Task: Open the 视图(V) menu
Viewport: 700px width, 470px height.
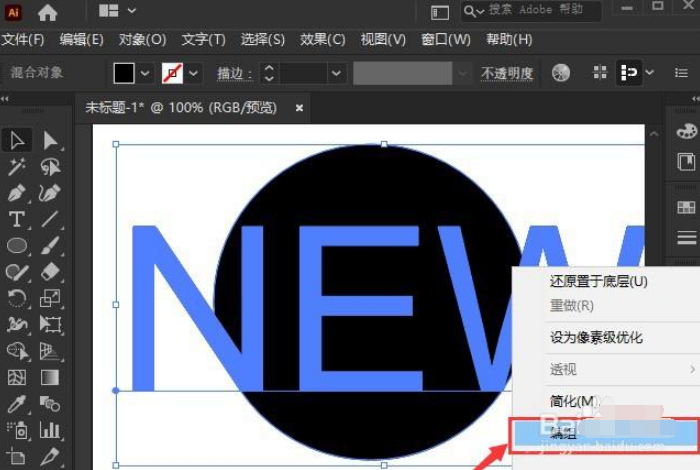Action: [x=383, y=40]
